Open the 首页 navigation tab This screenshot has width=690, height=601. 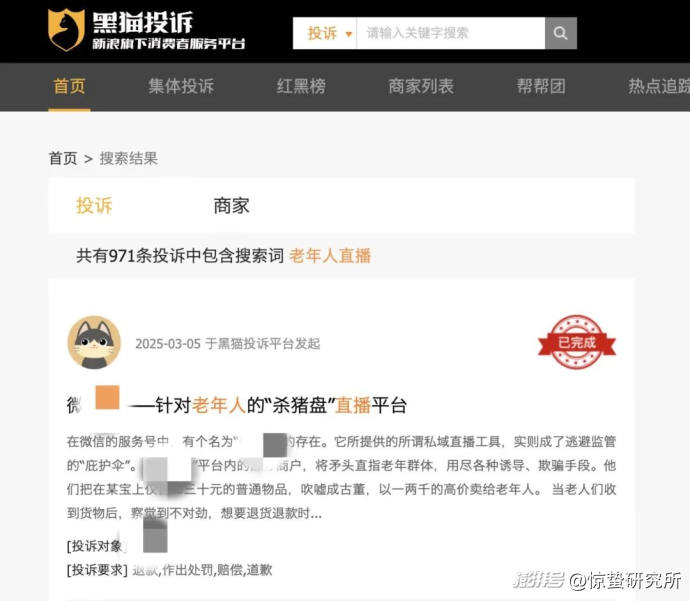pos(69,86)
